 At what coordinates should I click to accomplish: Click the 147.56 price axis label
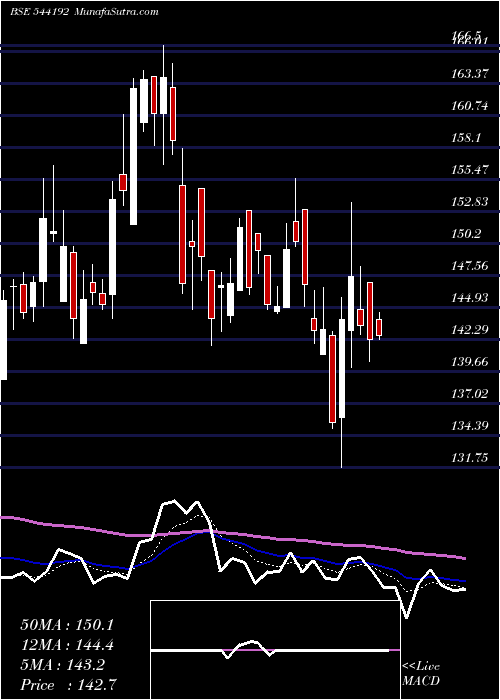tap(470, 266)
